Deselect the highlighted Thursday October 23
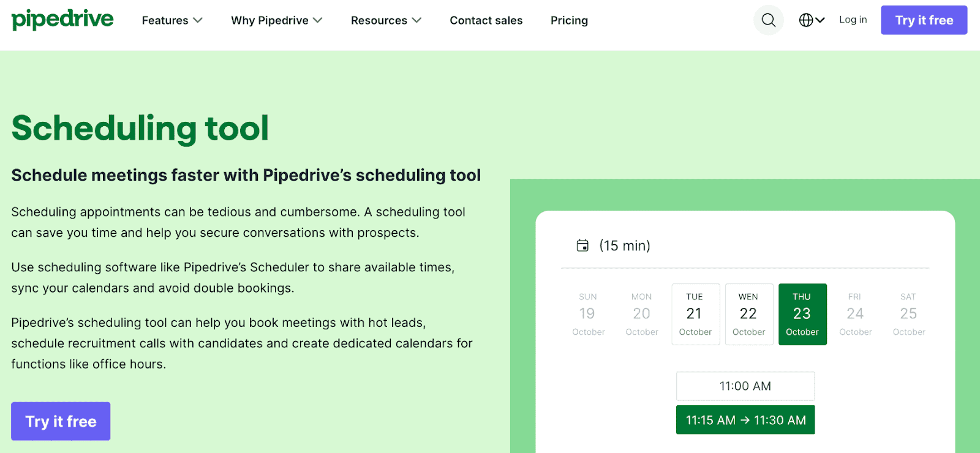 [x=802, y=313]
